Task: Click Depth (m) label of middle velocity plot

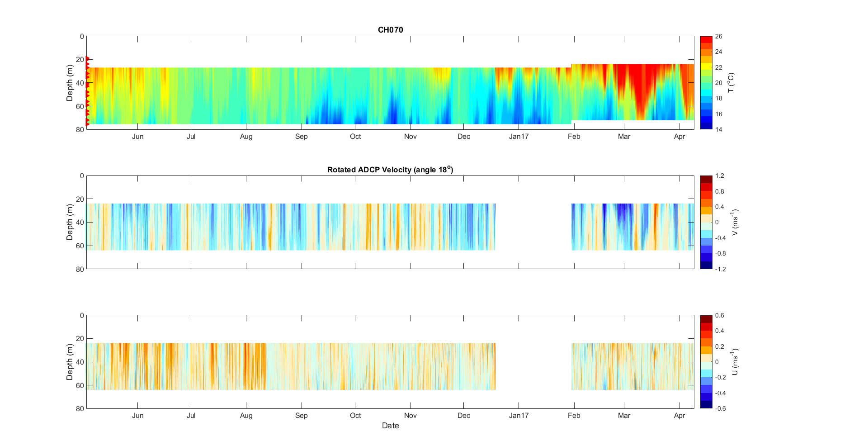Action: (70, 222)
